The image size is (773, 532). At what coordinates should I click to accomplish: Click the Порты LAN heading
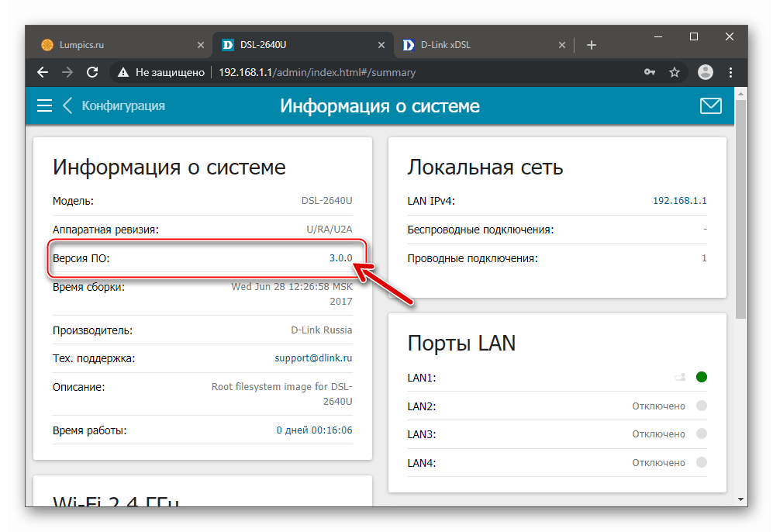click(x=461, y=343)
